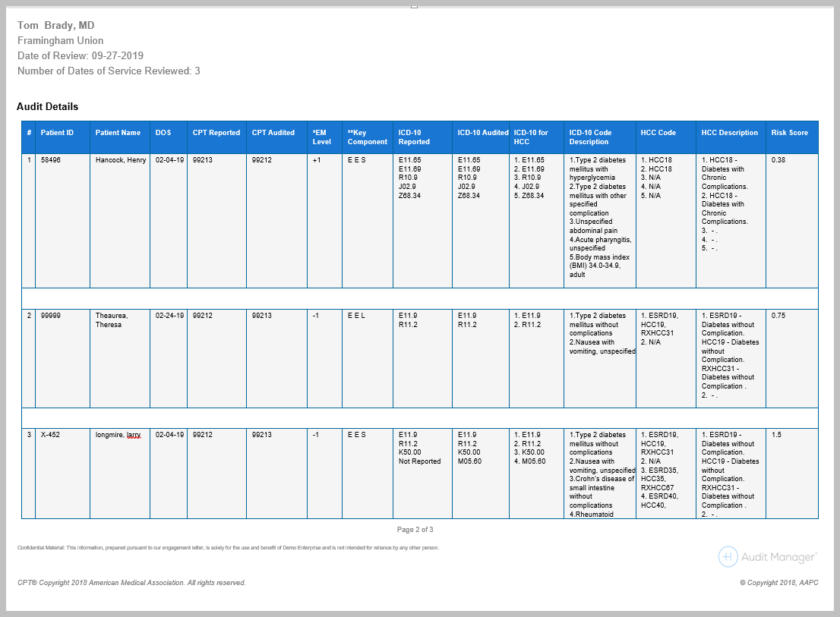This screenshot has width=840, height=617.
Task: Select patient name Theaurea, Theresa
Action: point(112,320)
